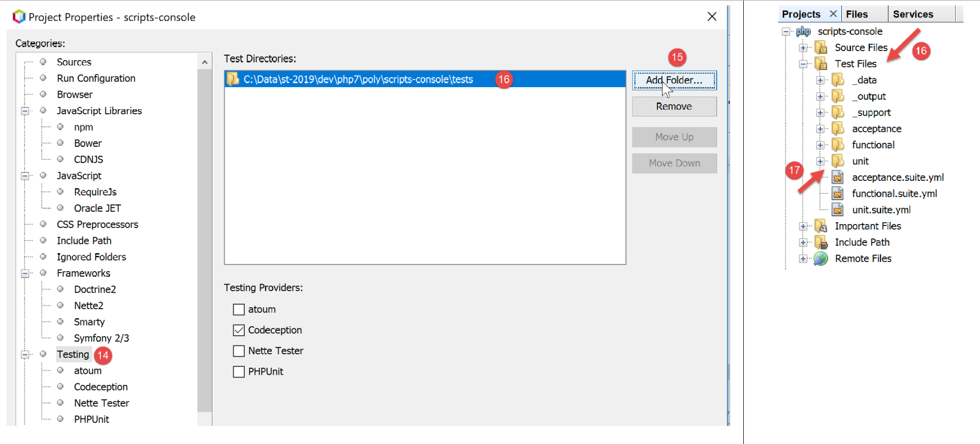Uncheck the Codeception testing provider
Screen dimensions: 980x444
(239, 330)
